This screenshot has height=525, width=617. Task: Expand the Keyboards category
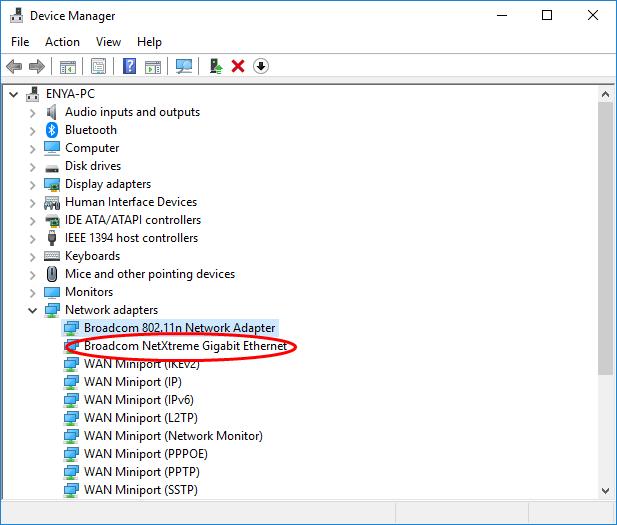33,257
